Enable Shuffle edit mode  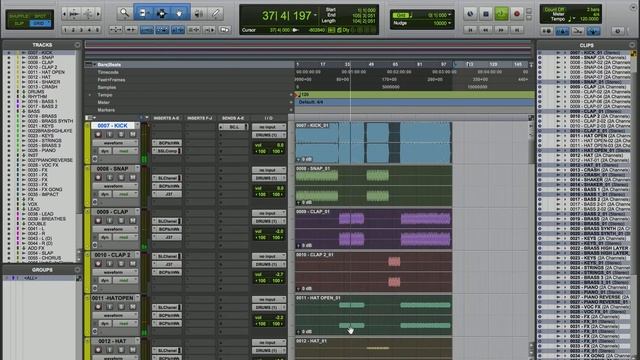tap(19, 16)
